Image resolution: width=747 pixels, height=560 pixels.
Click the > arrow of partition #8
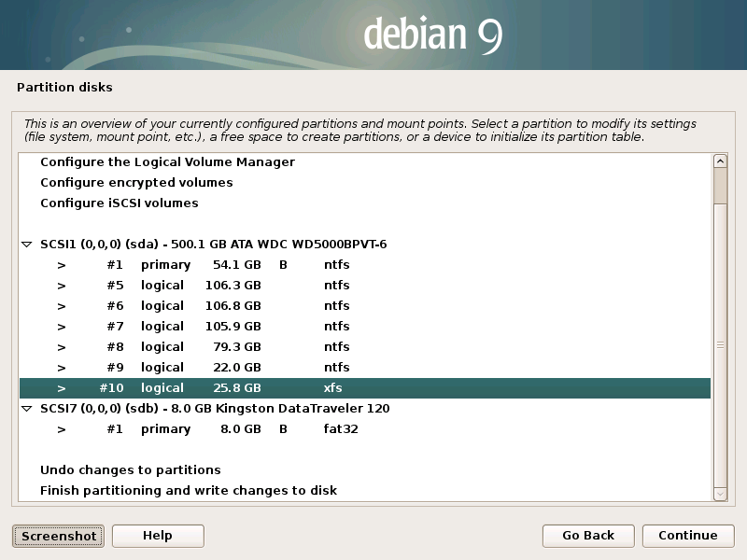pos(62,347)
